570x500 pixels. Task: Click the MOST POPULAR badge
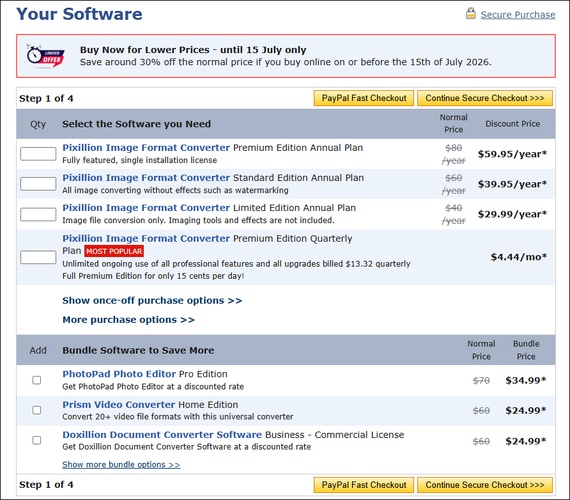[114, 251]
